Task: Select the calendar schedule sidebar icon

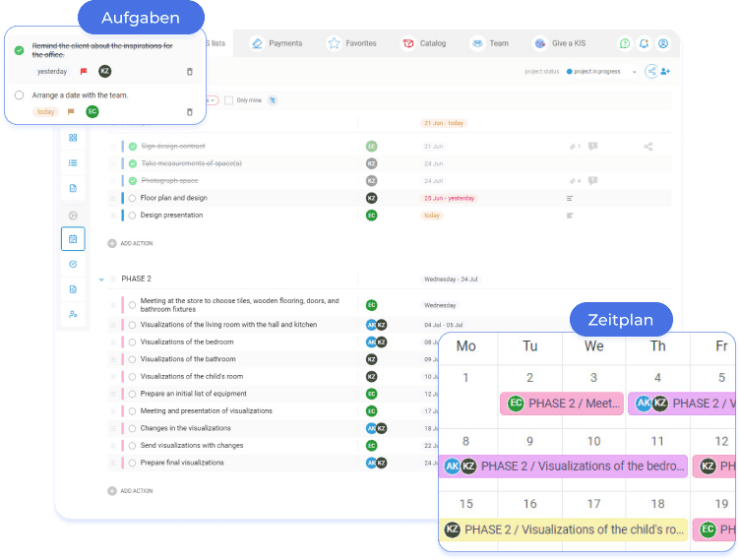Action: click(x=73, y=239)
